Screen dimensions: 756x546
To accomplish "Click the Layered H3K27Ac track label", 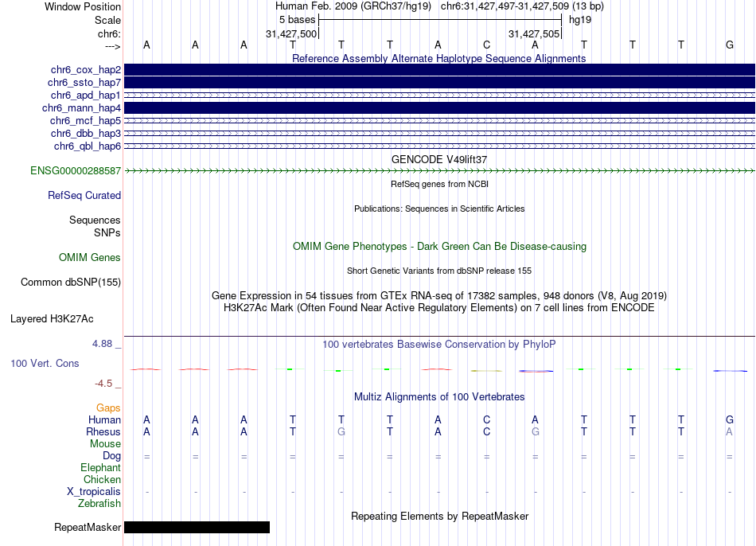I will (52, 319).
